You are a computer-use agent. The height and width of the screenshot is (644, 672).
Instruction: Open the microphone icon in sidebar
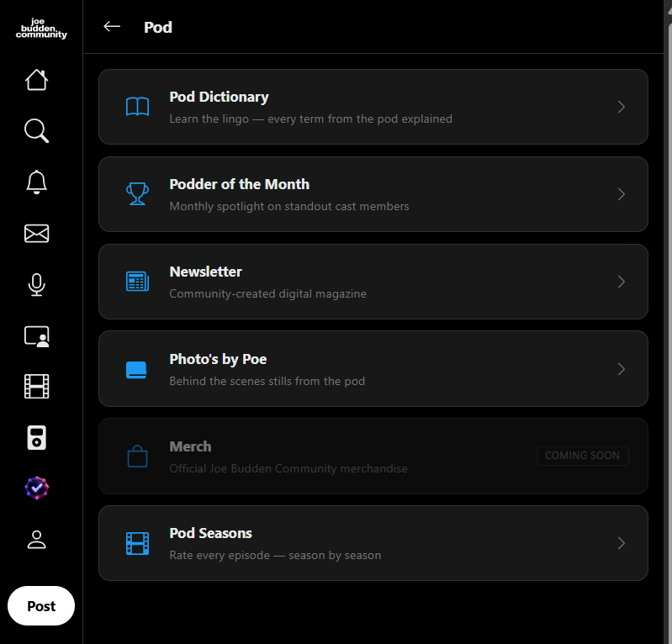pyautogui.click(x=36, y=284)
